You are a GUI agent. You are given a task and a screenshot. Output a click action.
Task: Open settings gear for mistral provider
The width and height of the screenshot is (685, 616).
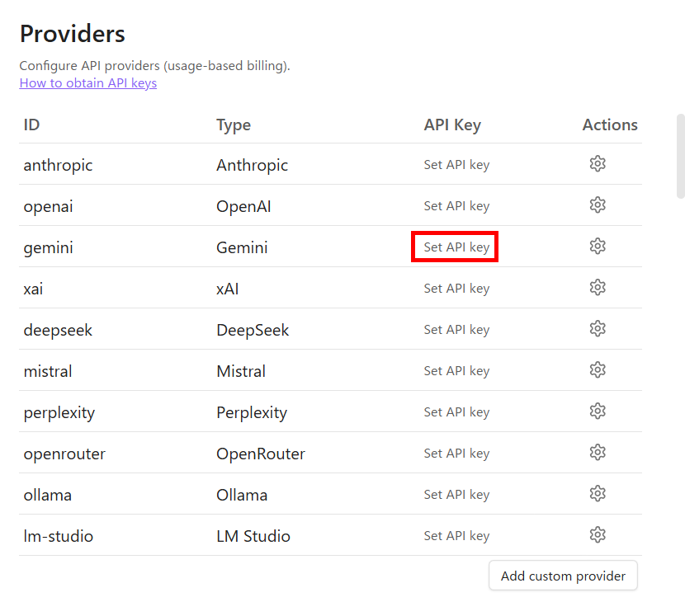tap(598, 370)
